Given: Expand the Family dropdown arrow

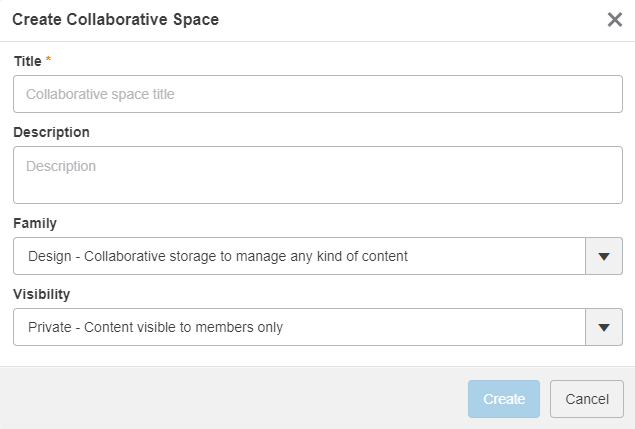Looking at the screenshot, I should click(x=603, y=256).
